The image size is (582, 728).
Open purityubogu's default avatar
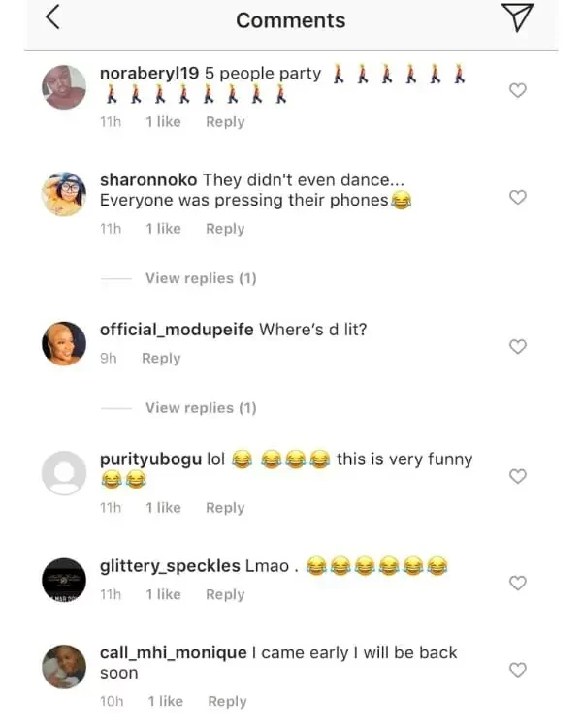click(65, 473)
